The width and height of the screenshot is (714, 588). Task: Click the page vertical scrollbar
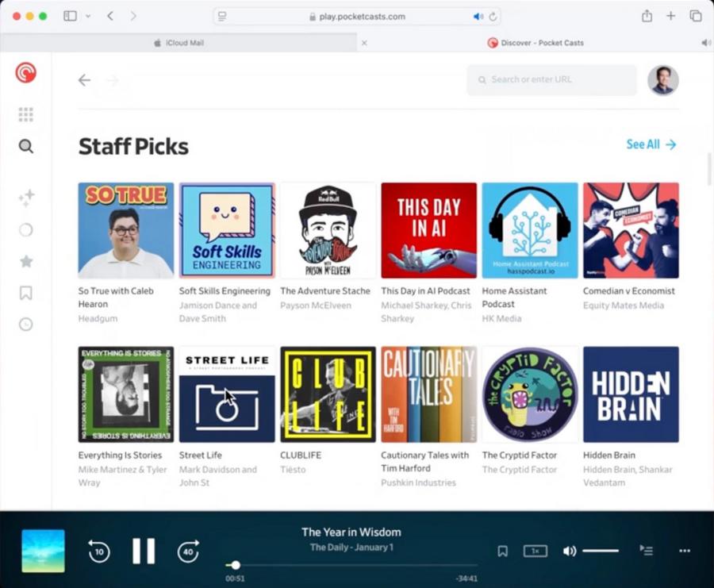tap(709, 170)
